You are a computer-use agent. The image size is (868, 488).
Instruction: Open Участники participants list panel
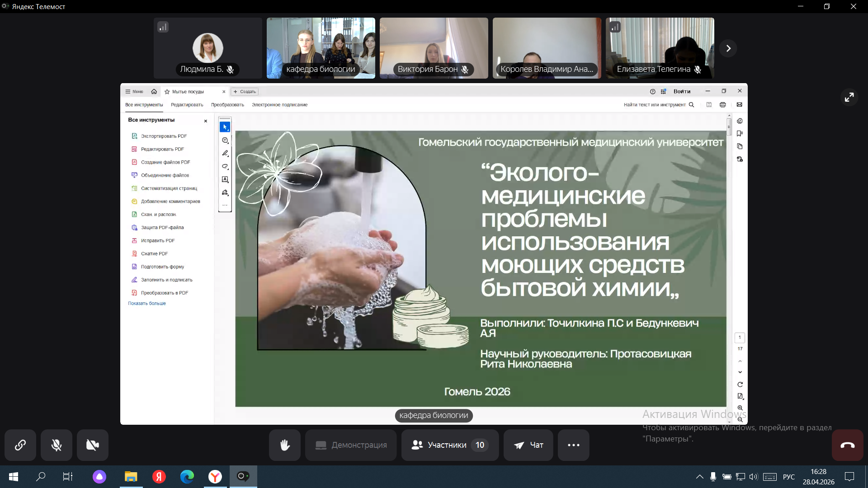pyautogui.click(x=449, y=445)
